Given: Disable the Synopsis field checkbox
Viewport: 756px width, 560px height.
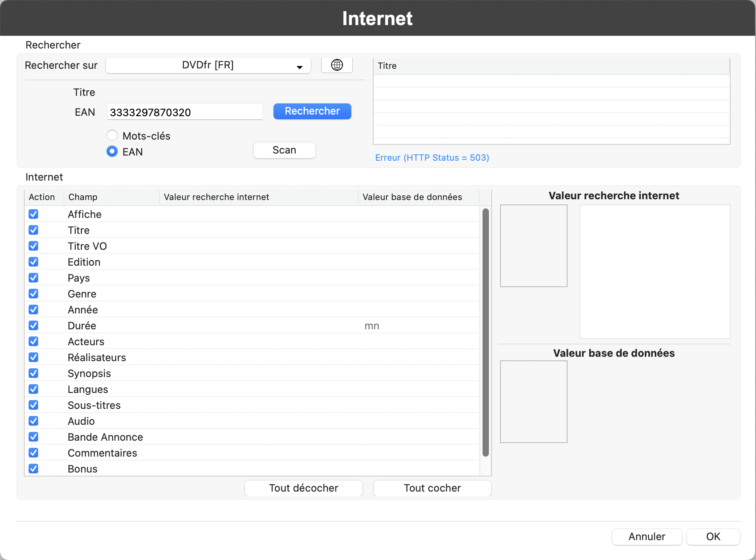Looking at the screenshot, I should [34, 373].
